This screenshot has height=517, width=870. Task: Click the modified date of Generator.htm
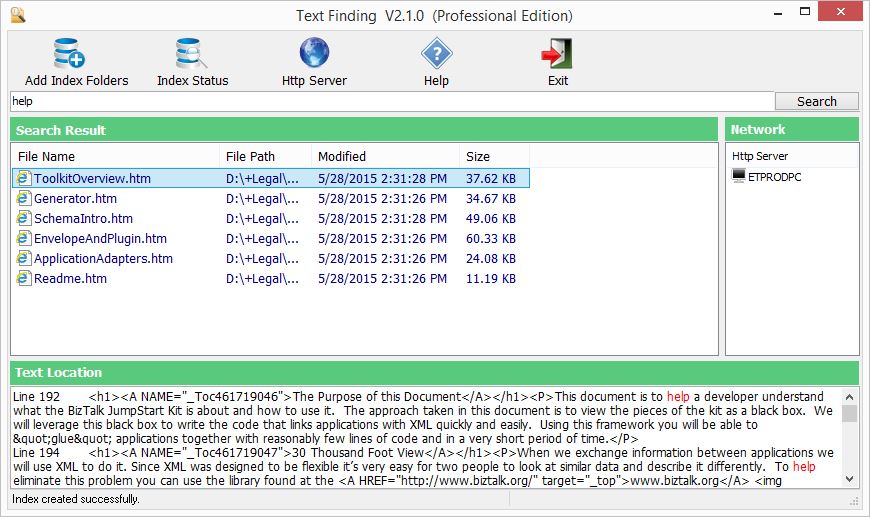coord(382,198)
